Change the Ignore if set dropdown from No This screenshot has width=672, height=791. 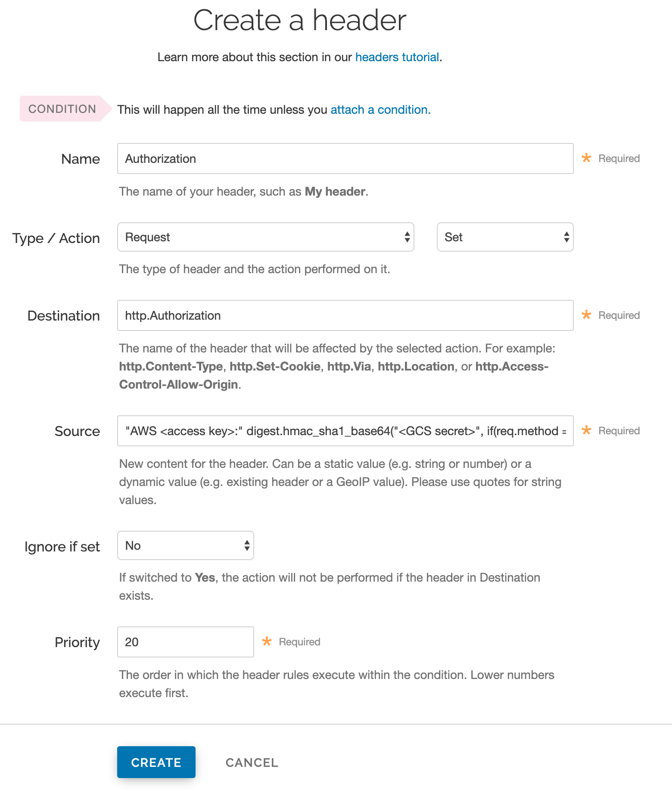[185, 545]
